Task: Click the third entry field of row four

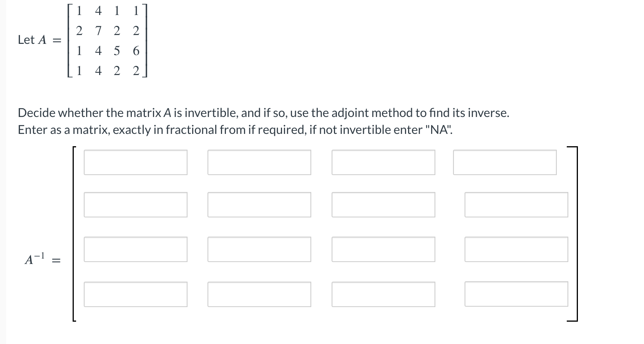Action: tap(383, 294)
